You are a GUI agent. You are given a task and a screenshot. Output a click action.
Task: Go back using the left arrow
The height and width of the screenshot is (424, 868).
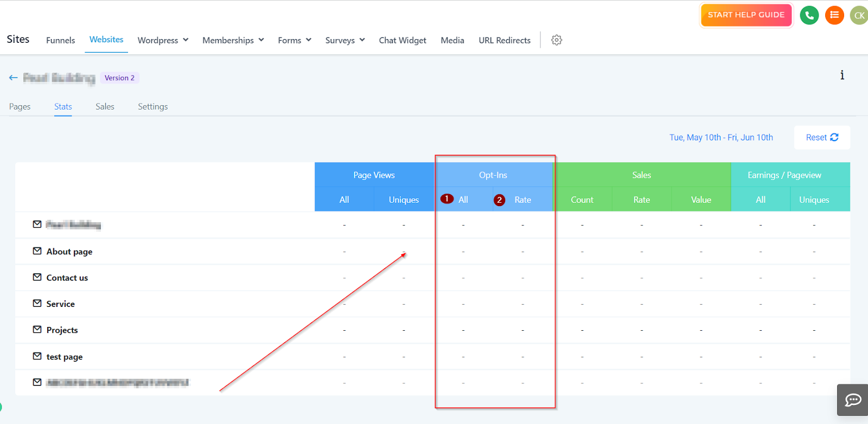coord(14,78)
